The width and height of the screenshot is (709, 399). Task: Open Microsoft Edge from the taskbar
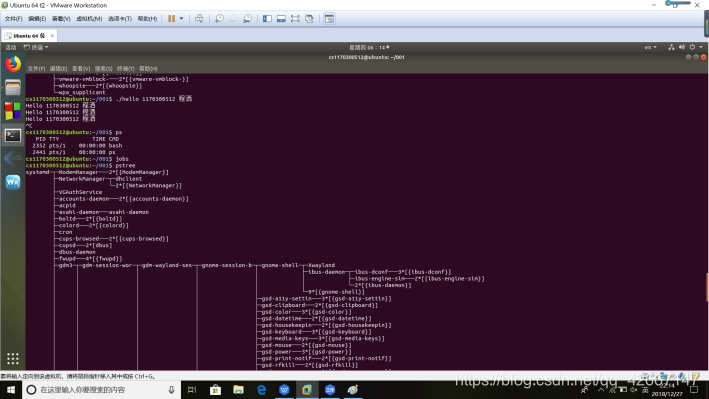(261, 390)
